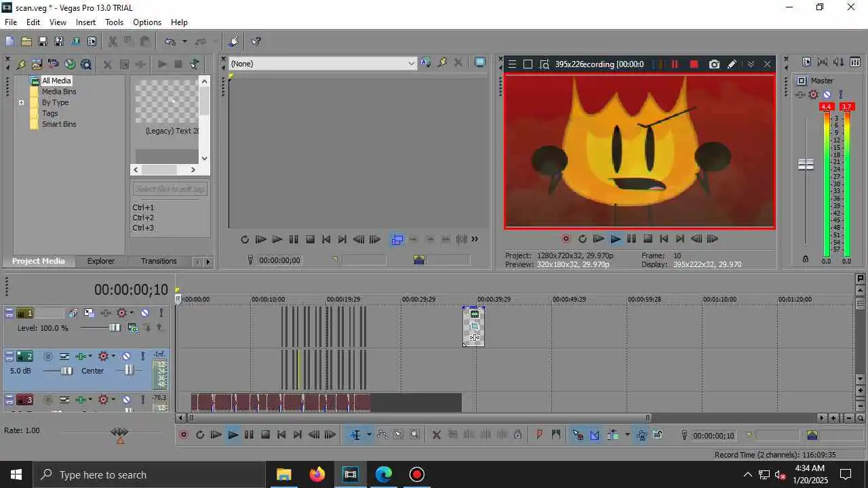Click the interactive tutorials hand icon

pos(233,41)
